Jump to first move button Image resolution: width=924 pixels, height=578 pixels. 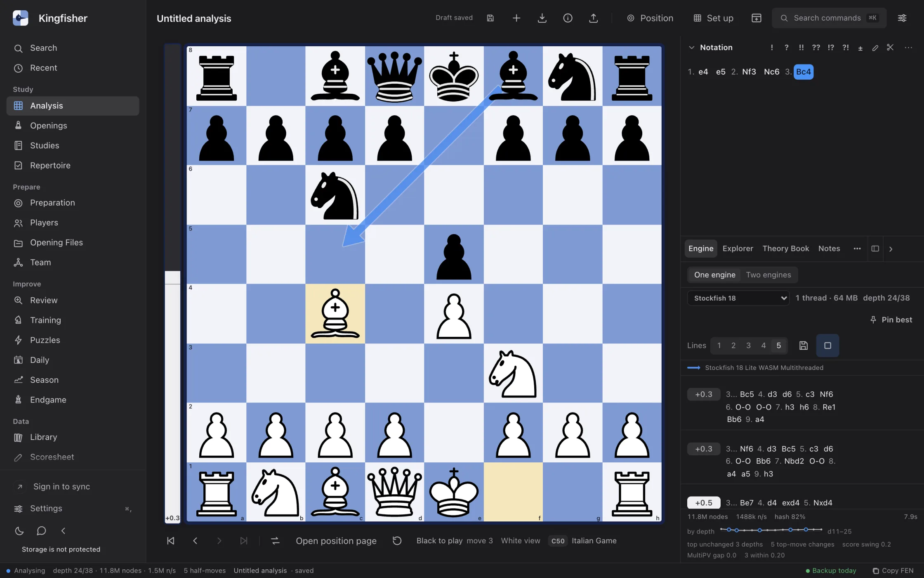[x=171, y=541]
